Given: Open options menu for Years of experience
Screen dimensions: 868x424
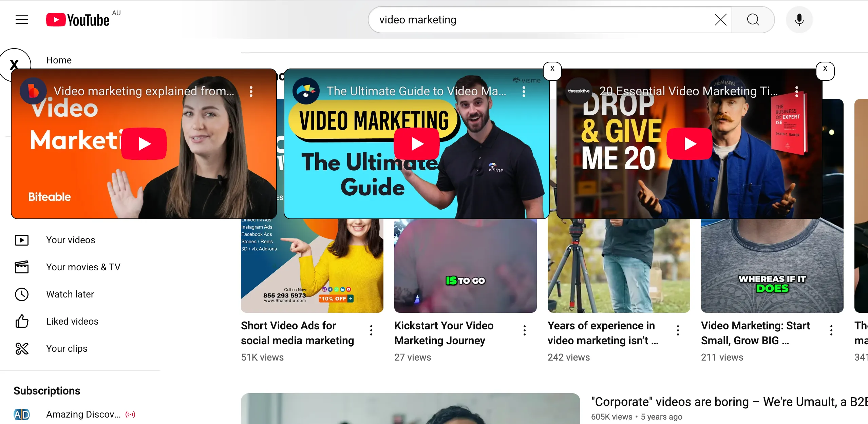Looking at the screenshot, I should pyautogui.click(x=678, y=330).
